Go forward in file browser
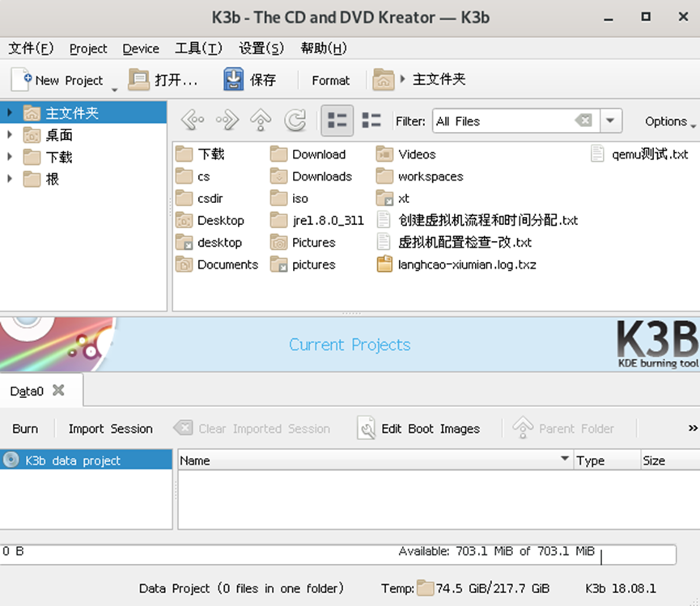 pyautogui.click(x=227, y=121)
